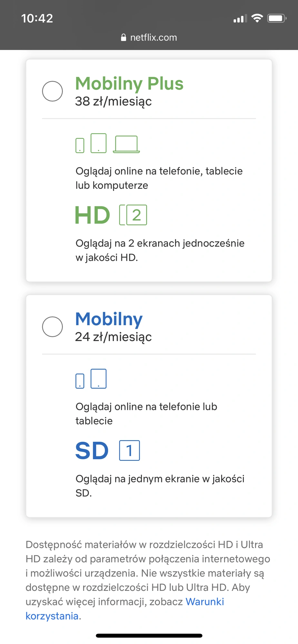This screenshot has height=644, width=298.
Task: Tap the green HD quality icon
Action: click(x=93, y=215)
